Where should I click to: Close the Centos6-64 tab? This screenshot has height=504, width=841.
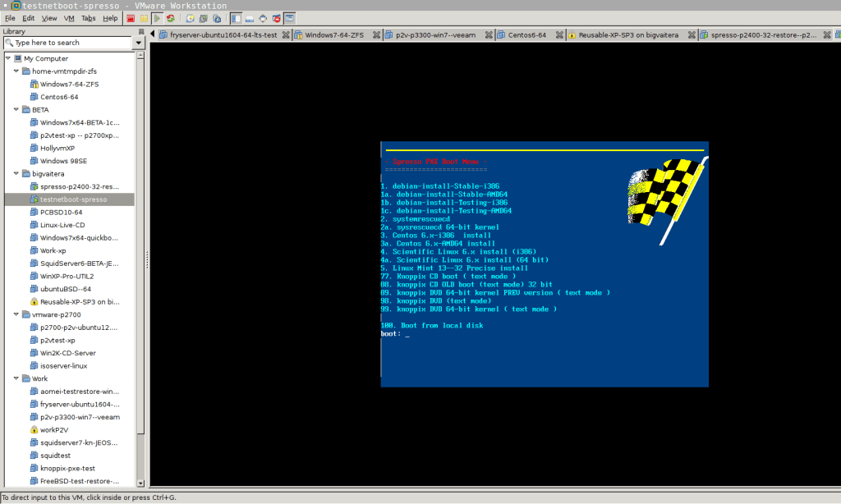point(559,34)
